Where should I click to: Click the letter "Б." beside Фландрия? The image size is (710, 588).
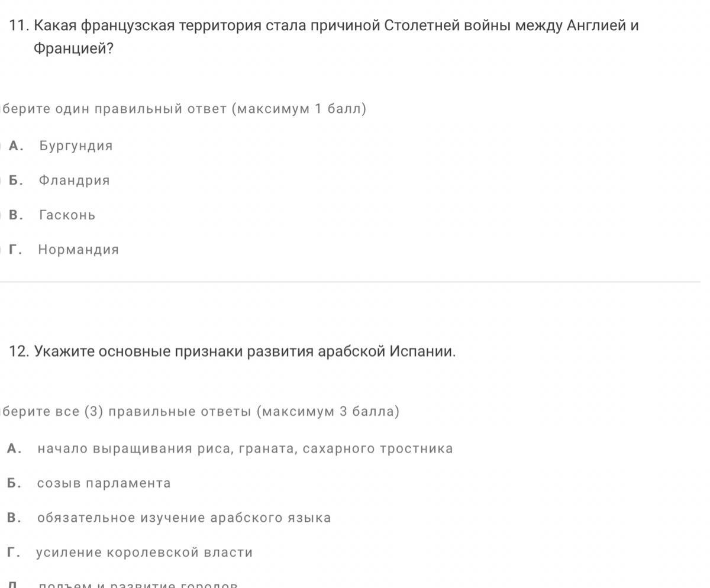pyautogui.click(x=16, y=180)
